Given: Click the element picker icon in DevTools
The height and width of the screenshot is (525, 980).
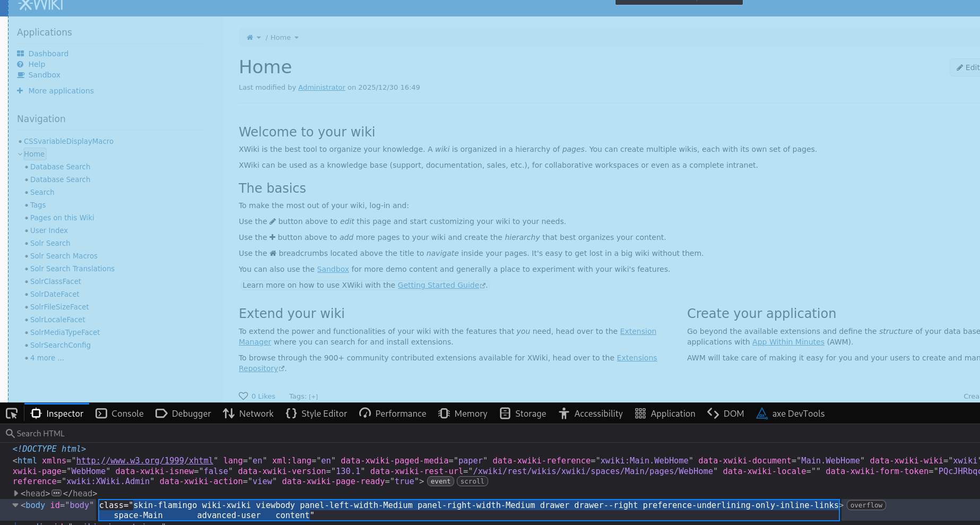Looking at the screenshot, I should click(x=12, y=414).
